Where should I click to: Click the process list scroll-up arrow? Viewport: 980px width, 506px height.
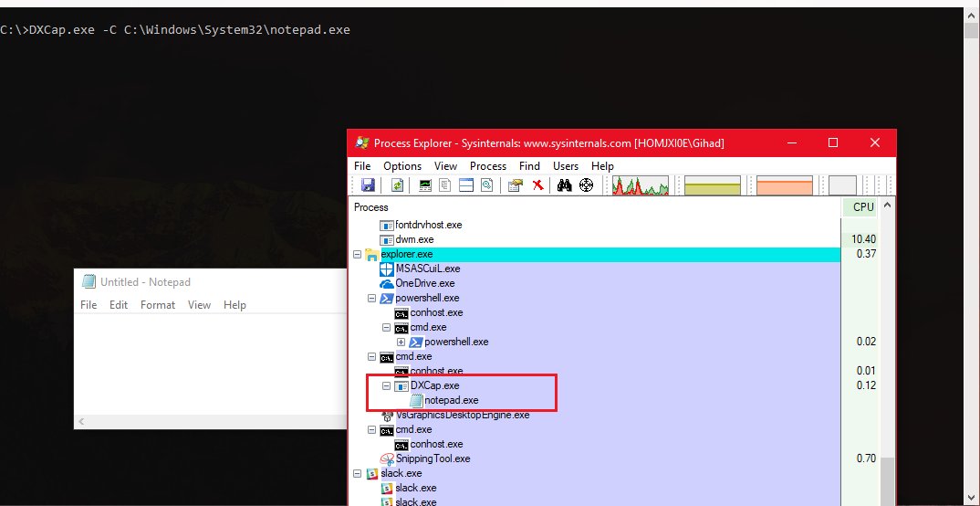pyautogui.click(x=888, y=206)
